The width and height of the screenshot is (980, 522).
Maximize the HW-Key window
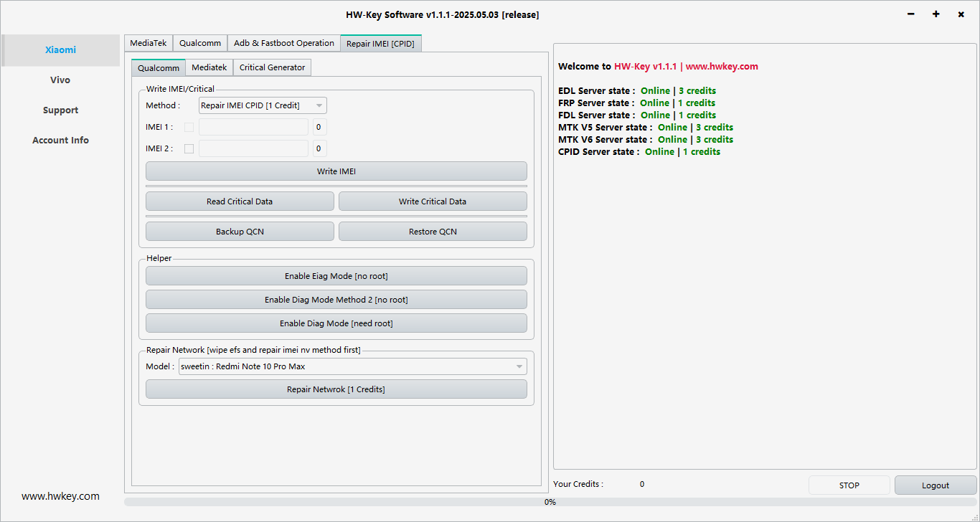(936, 14)
